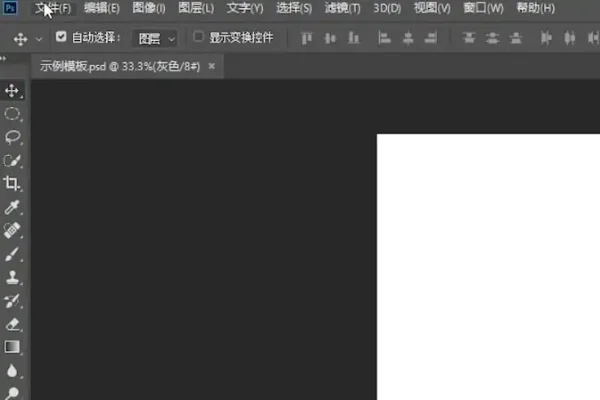Select the Elliptical Marquee tool

13,114
